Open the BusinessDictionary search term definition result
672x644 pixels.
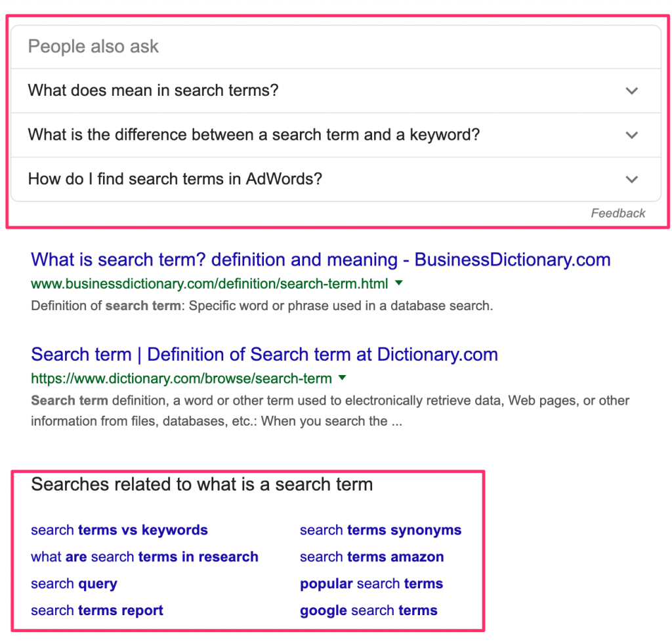[320, 260]
